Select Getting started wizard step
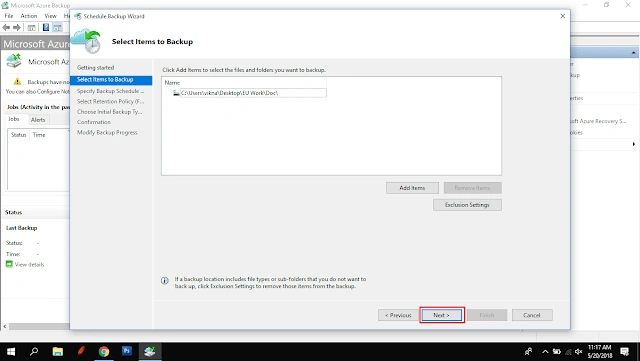640x361 pixels. point(96,68)
